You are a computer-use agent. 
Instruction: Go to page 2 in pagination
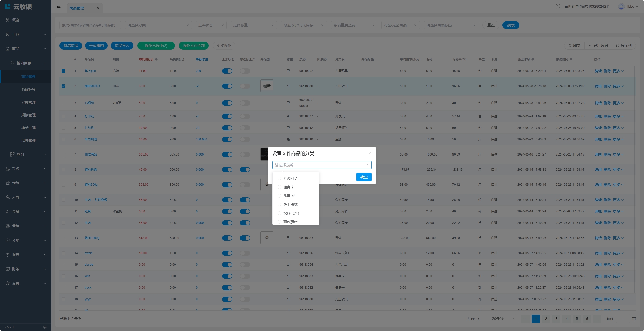(546, 319)
